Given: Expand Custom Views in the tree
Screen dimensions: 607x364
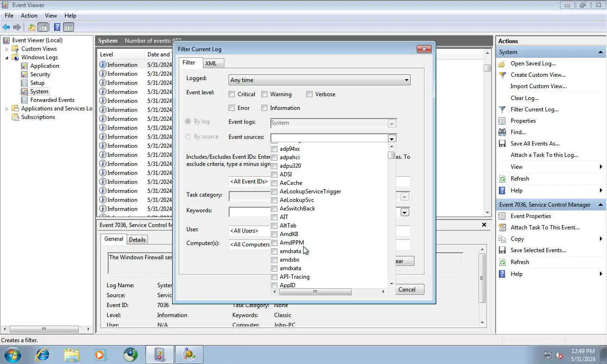Looking at the screenshot, I should click(7, 49).
